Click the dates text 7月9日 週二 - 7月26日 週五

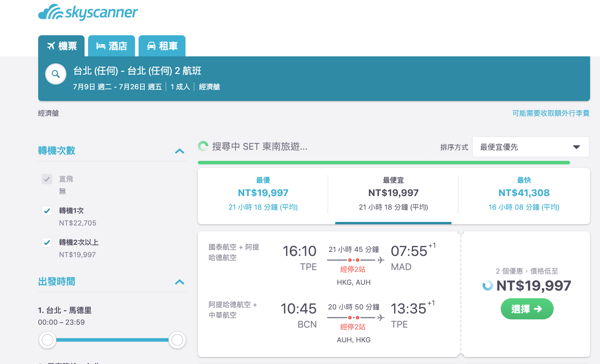click(x=117, y=87)
